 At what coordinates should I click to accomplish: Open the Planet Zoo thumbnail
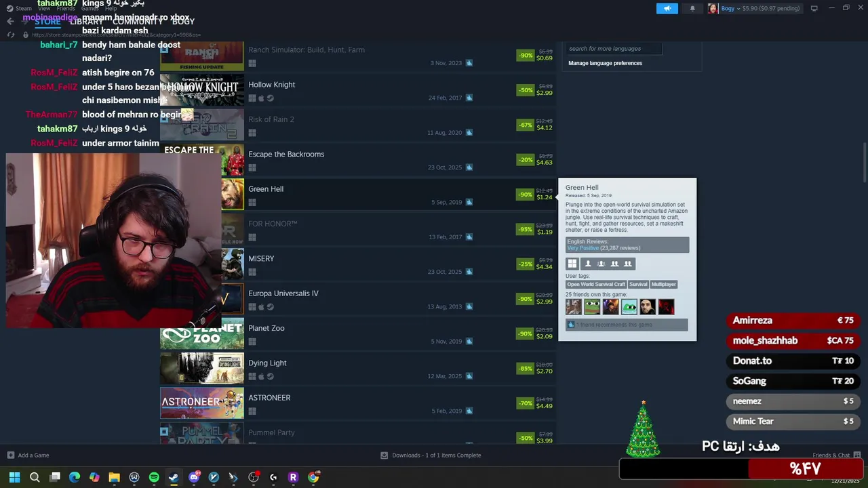(202, 334)
